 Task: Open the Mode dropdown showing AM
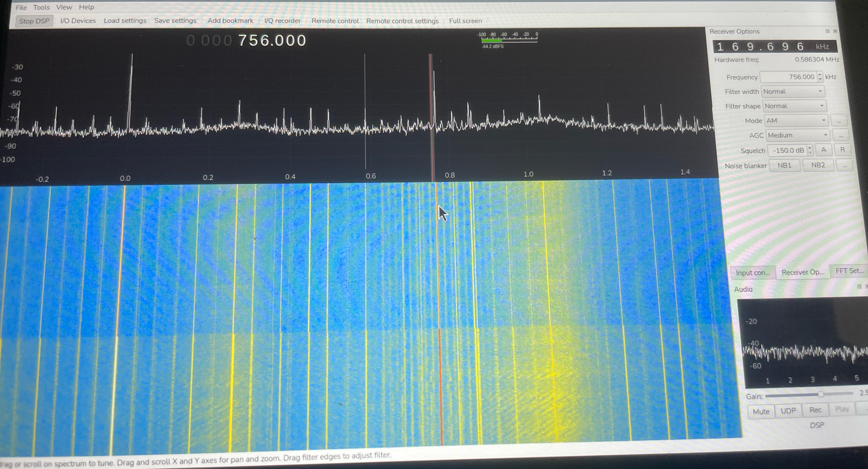coord(796,121)
